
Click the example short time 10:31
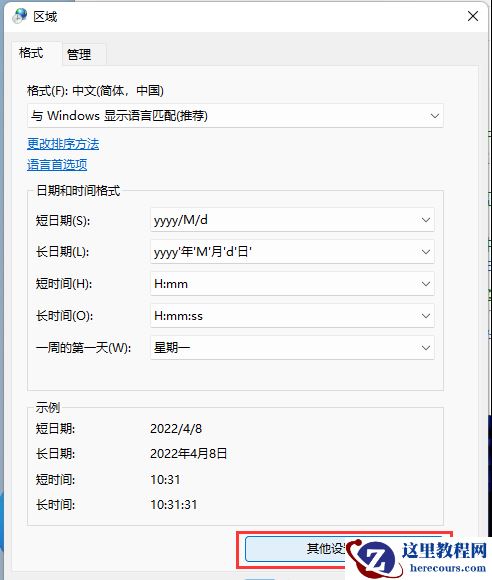pos(165,480)
